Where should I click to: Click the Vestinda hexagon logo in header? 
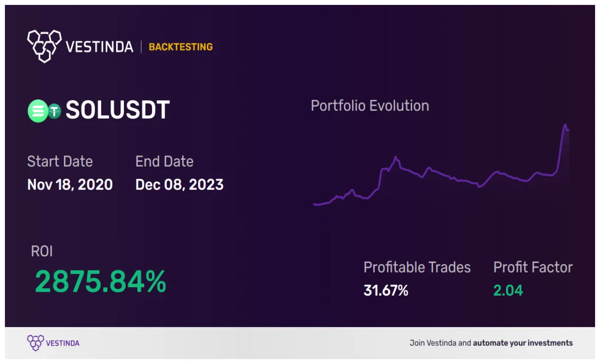click(x=44, y=46)
